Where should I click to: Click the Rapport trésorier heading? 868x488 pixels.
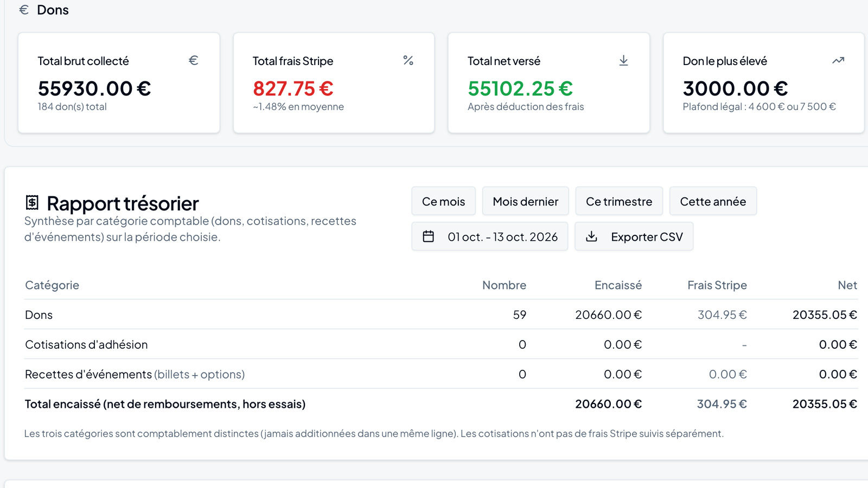(x=123, y=203)
